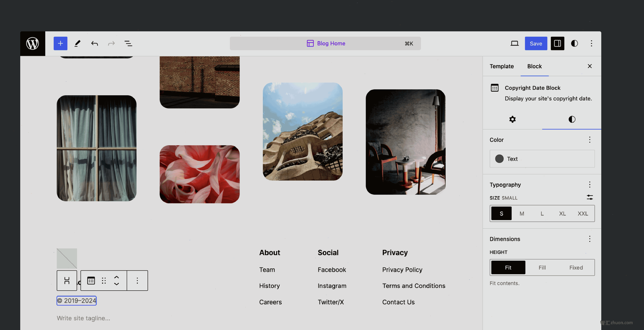Switch to the Template tab
The width and height of the screenshot is (644, 330).
tap(502, 66)
